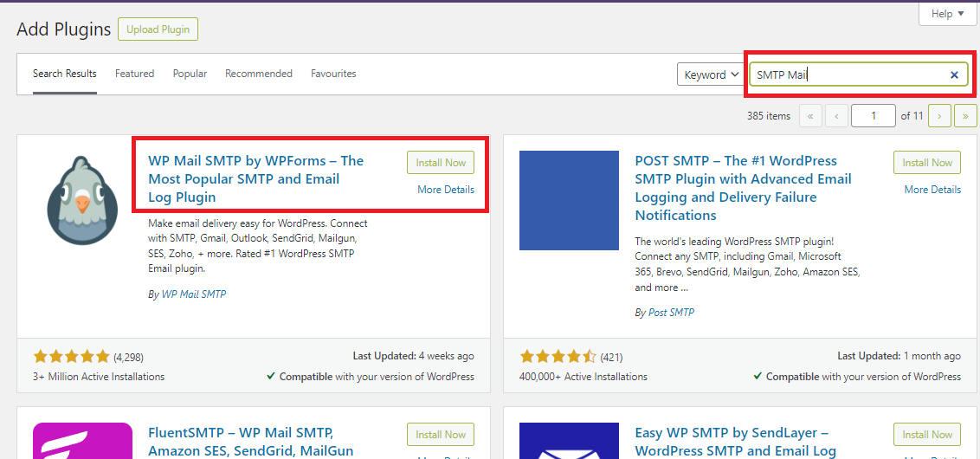
Task: Switch to the Featured tab
Action: (x=134, y=74)
